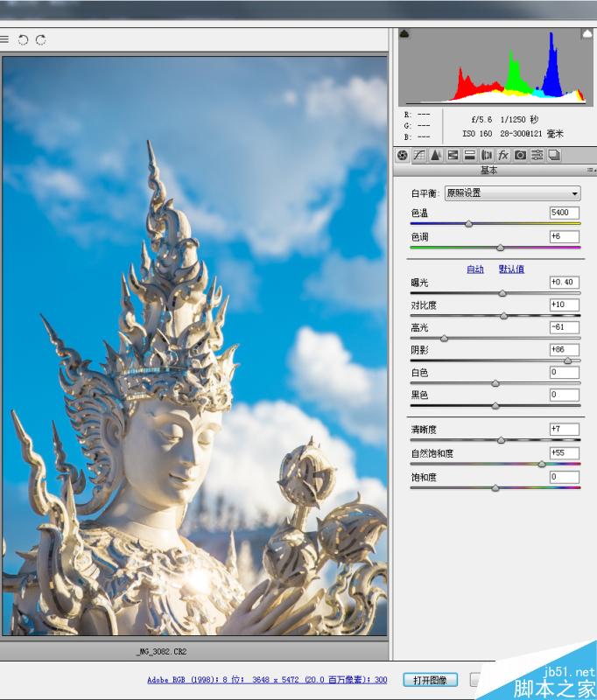Click the ISO 160 lens info text
Viewport: 597px width, 700px height.
coord(513,134)
